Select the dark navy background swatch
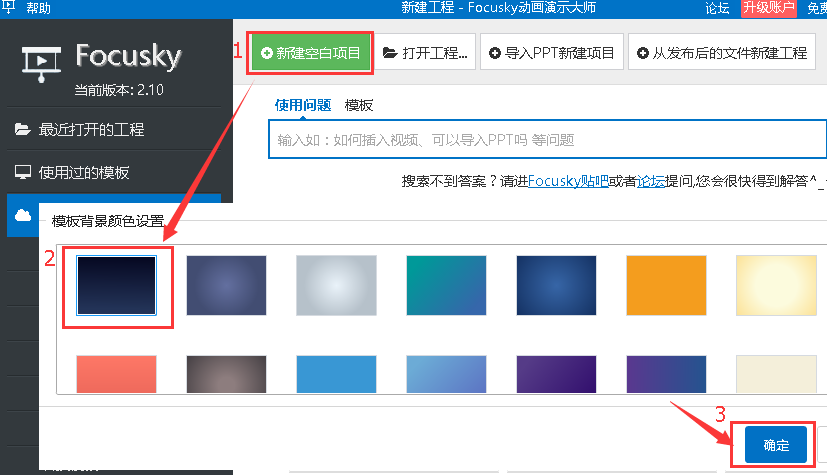Screen dimensions: 827x475 click(x=117, y=285)
